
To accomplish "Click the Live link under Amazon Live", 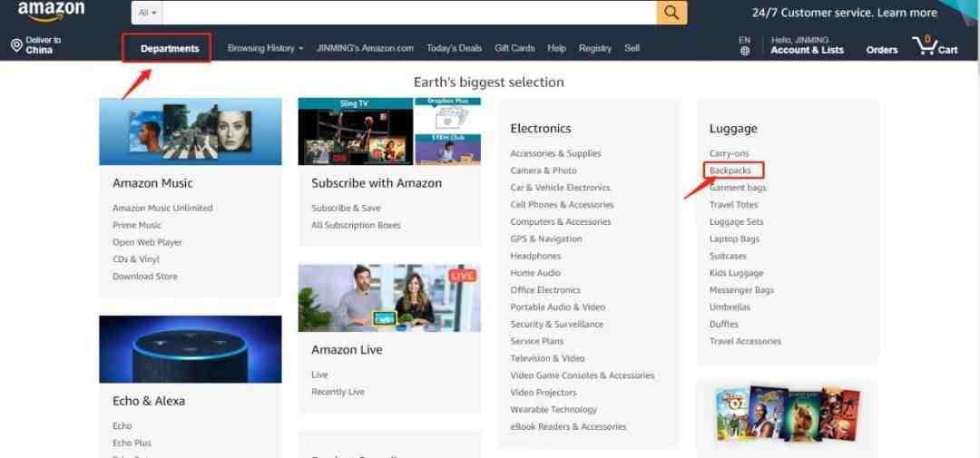I will pos(319,375).
